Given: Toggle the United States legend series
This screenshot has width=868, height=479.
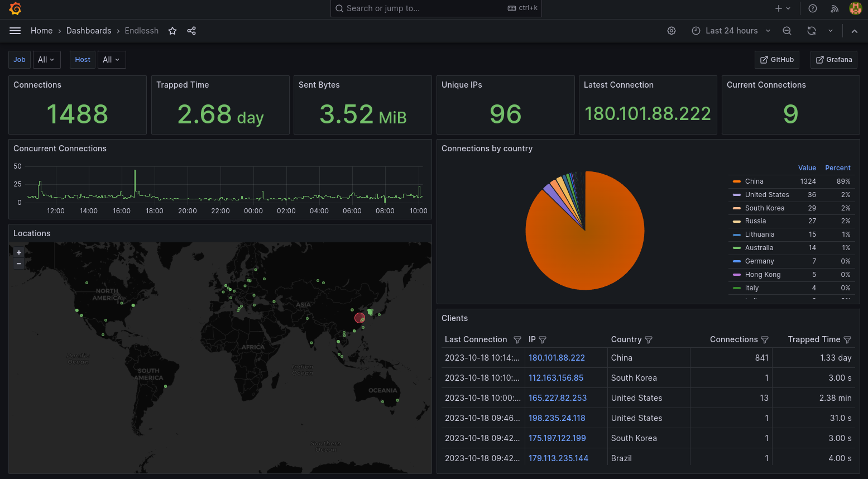Looking at the screenshot, I should click(766, 195).
